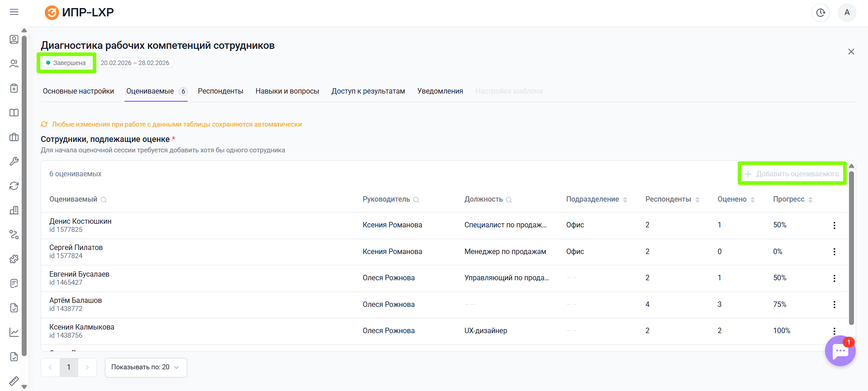Open the chat widget with notification badge
Image resolution: width=868 pixels, height=391 pixels.
coord(840,351)
